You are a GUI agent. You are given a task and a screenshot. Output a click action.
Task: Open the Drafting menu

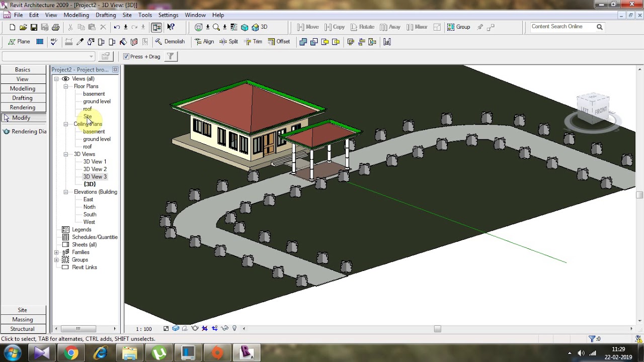click(106, 15)
